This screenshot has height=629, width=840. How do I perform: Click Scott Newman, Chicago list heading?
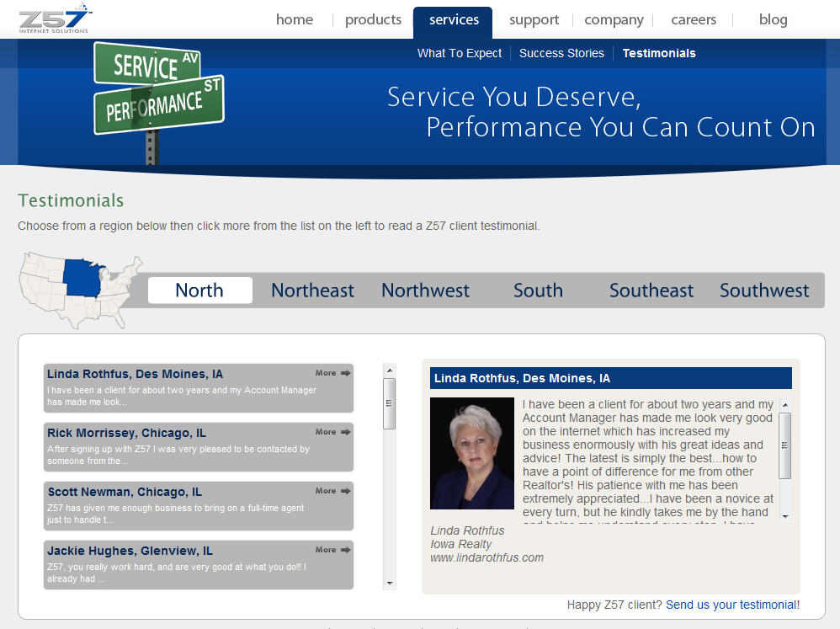pyautogui.click(x=125, y=492)
